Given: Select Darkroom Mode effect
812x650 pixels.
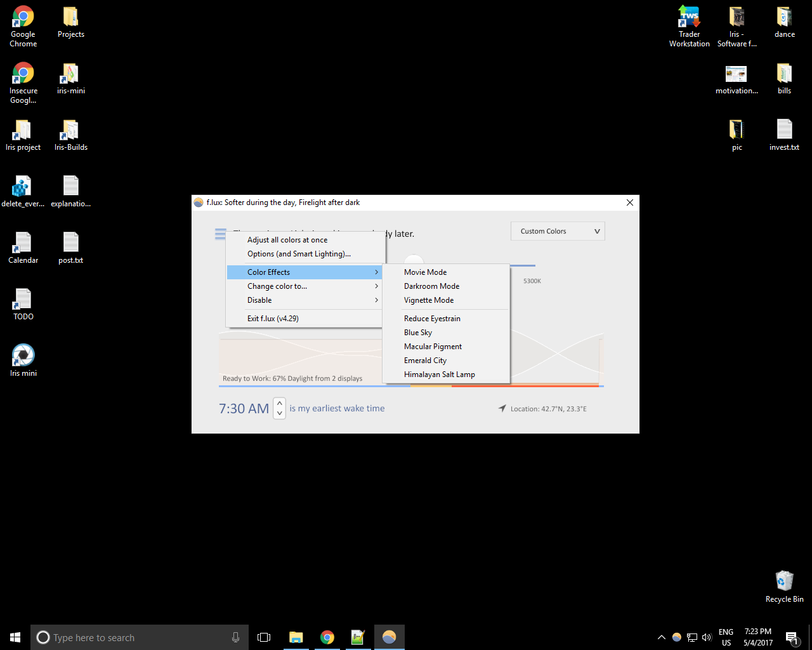Looking at the screenshot, I should (446, 286).
